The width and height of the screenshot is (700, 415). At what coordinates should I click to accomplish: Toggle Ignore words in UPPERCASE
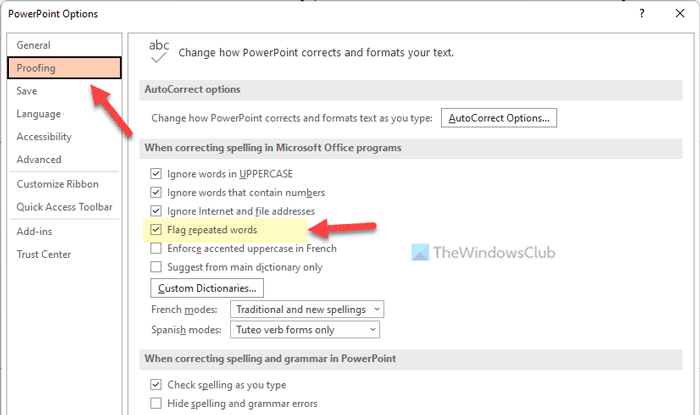point(156,173)
